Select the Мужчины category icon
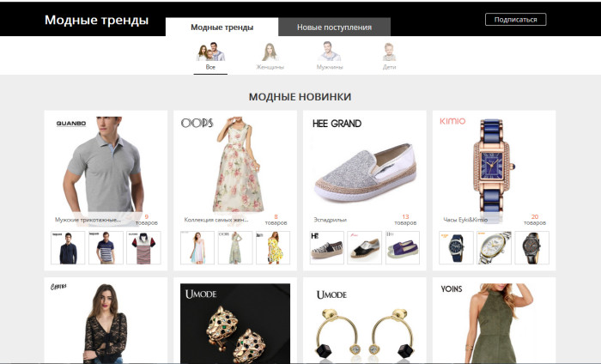 click(329, 52)
